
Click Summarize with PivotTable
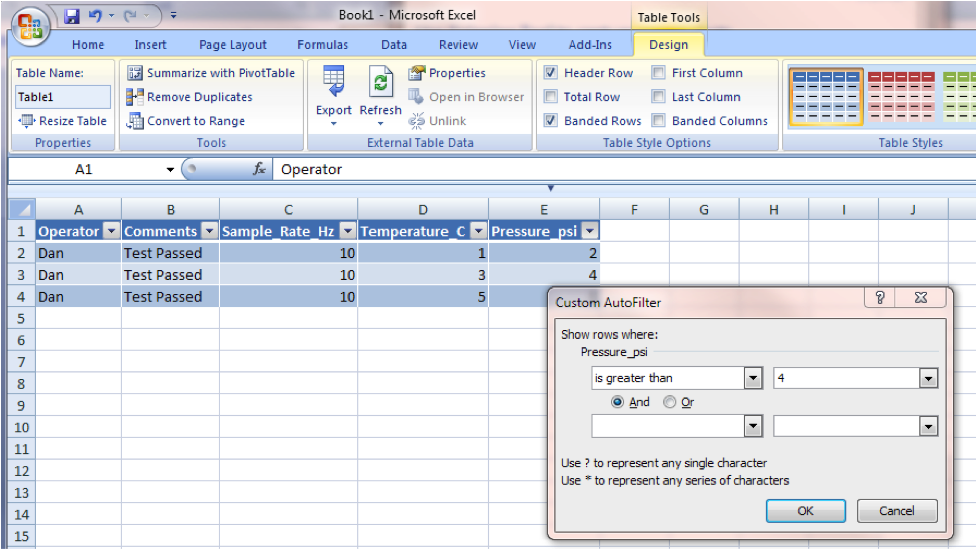coord(211,73)
